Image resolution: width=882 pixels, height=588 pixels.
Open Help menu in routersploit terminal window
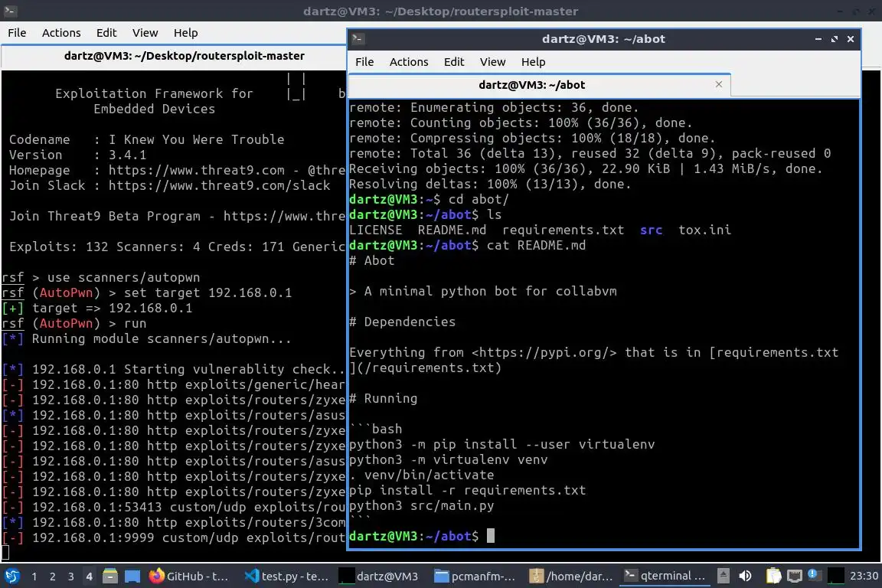coord(185,33)
